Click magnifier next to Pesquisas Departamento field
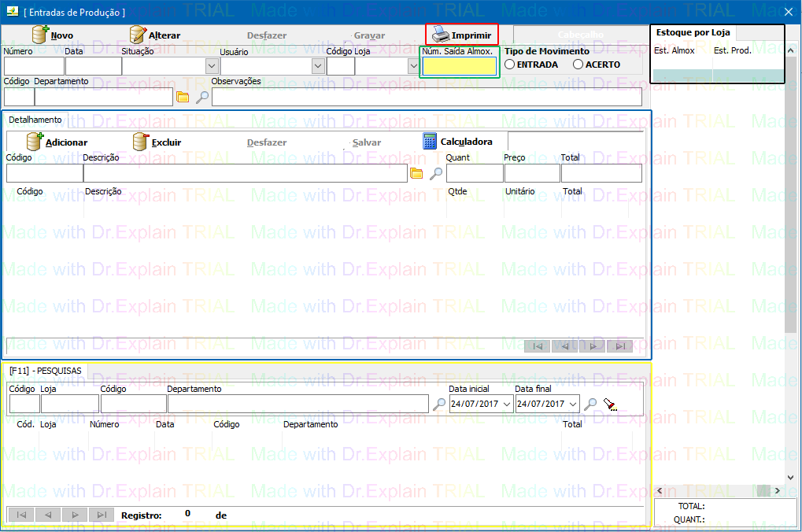Screen dimensions: 802x532 tap(439, 405)
